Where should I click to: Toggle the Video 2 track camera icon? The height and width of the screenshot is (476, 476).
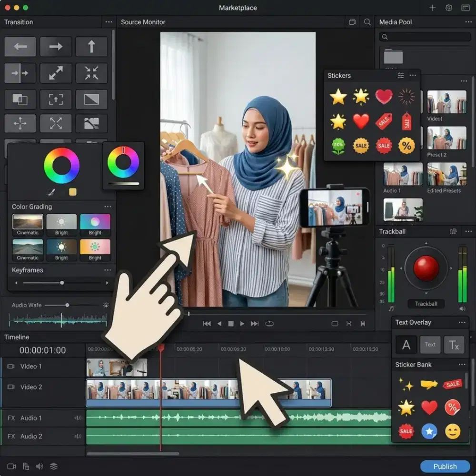pos(11,387)
